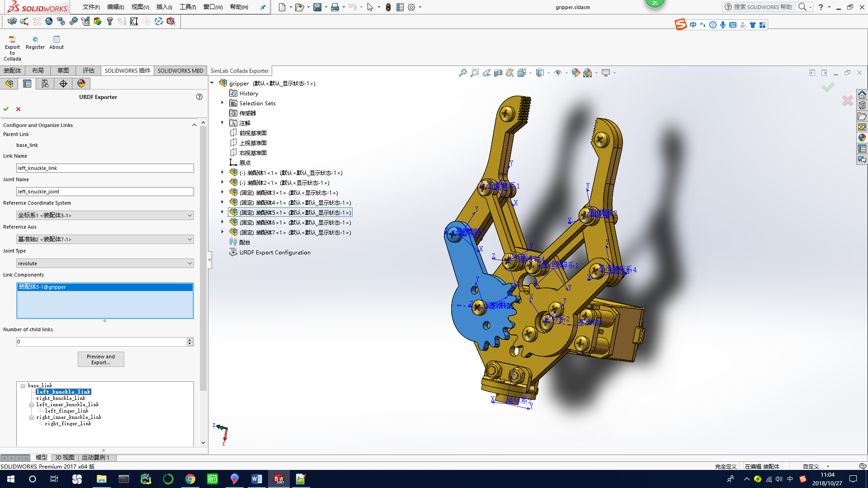Click the URDF Exporter help question mark
The image size is (868, 488).
click(199, 97)
